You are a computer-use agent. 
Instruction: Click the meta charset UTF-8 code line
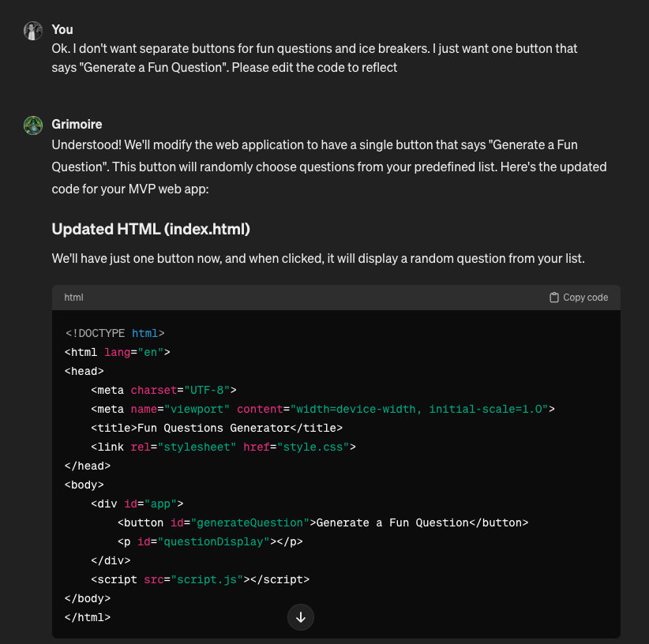point(163,390)
